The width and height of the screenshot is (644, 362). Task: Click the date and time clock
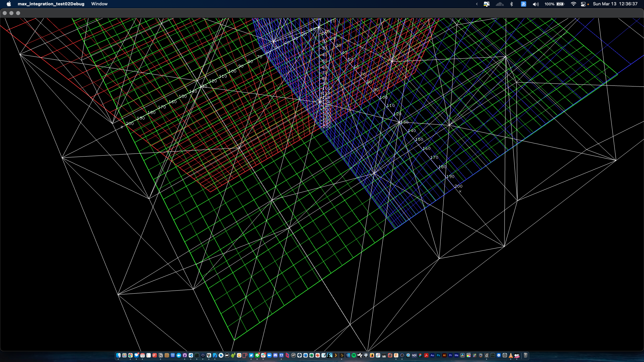[x=615, y=4]
